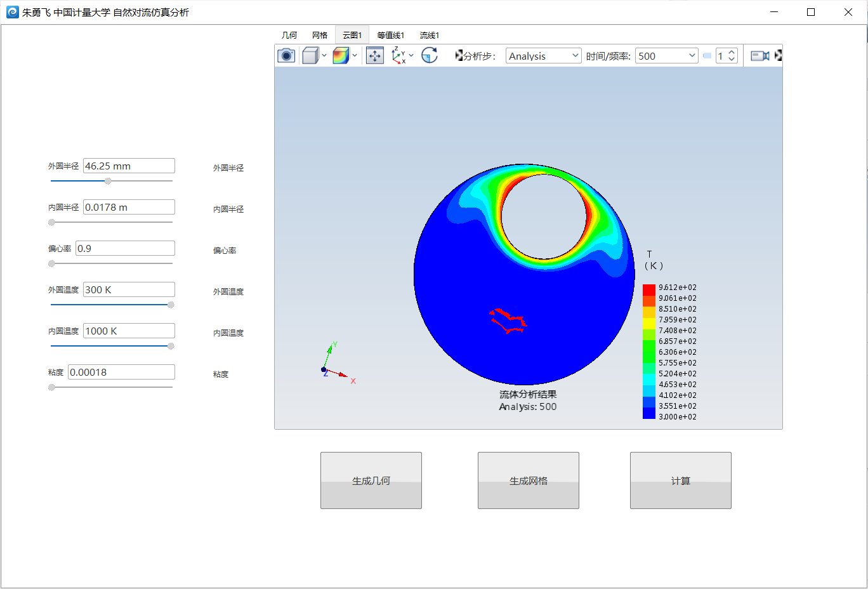Click the Analysis: 500 caption text
The image size is (868, 589).
pos(528,407)
